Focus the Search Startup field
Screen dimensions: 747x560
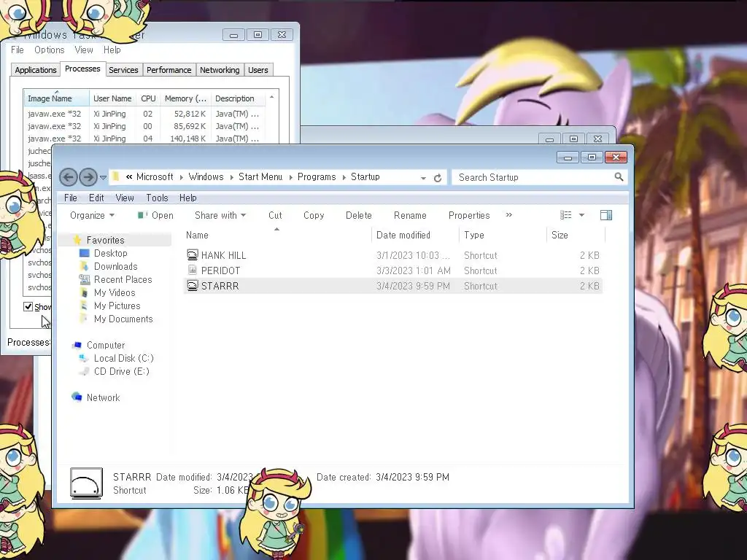[539, 177]
